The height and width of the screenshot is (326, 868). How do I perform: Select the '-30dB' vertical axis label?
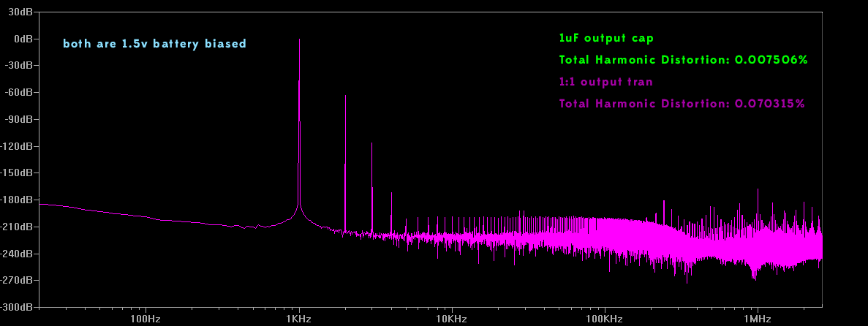[18, 65]
